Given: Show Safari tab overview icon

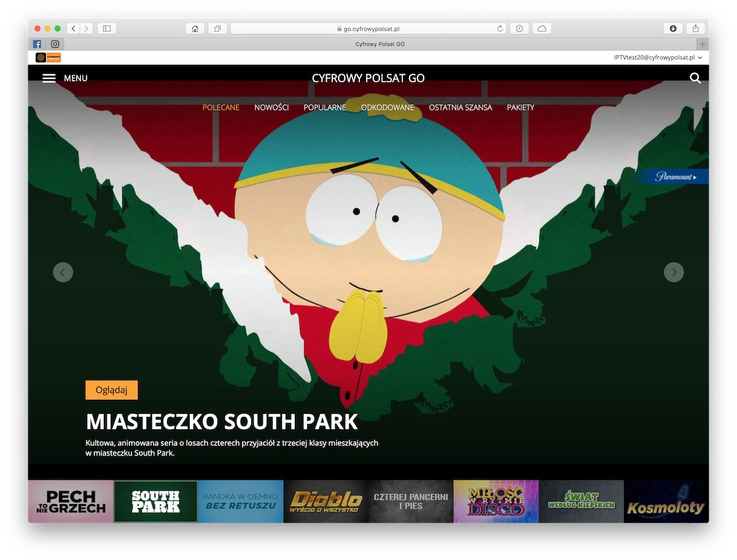Looking at the screenshot, I should pyautogui.click(x=217, y=28).
